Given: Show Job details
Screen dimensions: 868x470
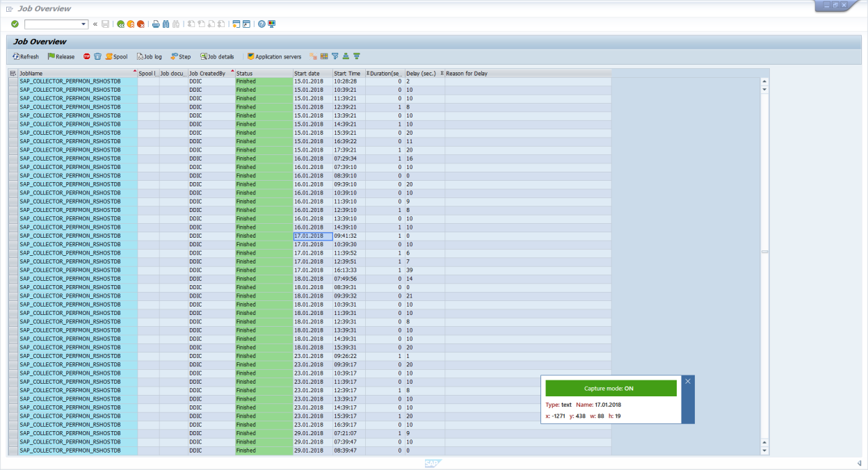Looking at the screenshot, I should pyautogui.click(x=217, y=56).
